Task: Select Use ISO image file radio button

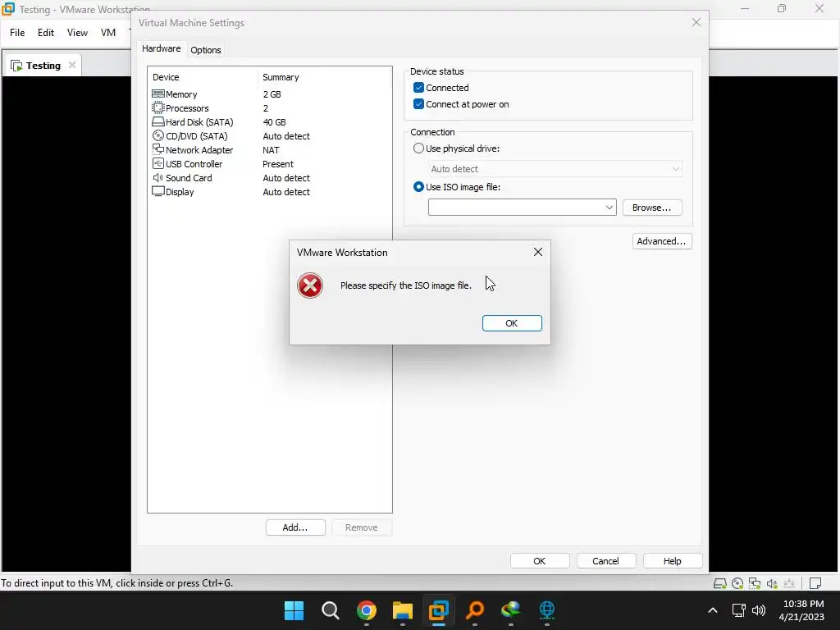Action: point(418,187)
